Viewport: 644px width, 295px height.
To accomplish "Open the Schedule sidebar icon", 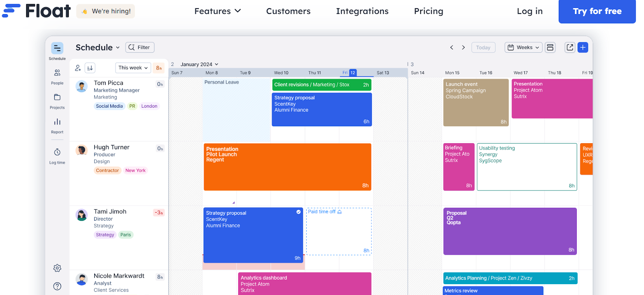I will point(57,48).
